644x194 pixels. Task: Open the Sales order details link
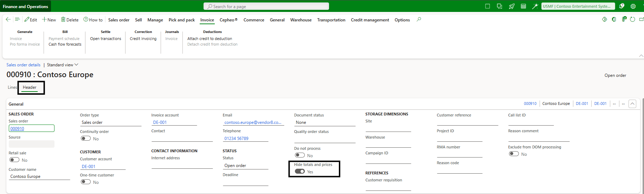pos(24,65)
